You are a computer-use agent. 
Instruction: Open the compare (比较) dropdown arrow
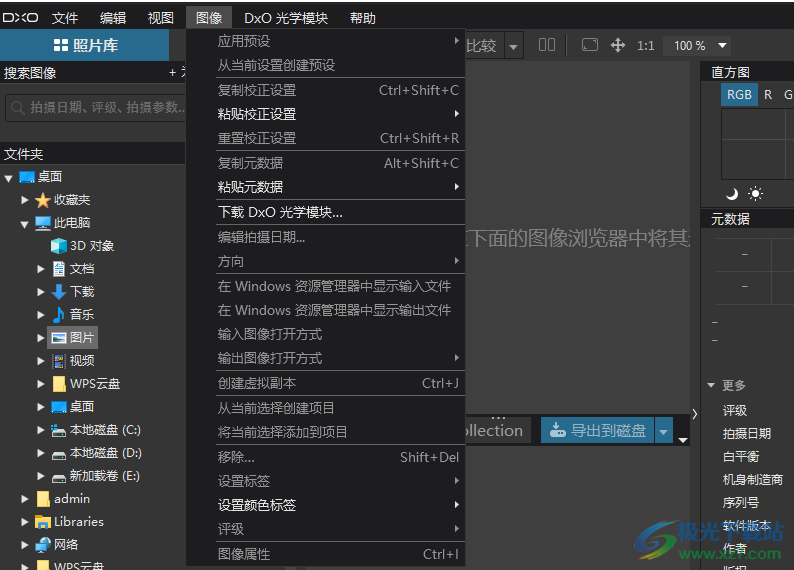pyautogui.click(x=513, y=47)
